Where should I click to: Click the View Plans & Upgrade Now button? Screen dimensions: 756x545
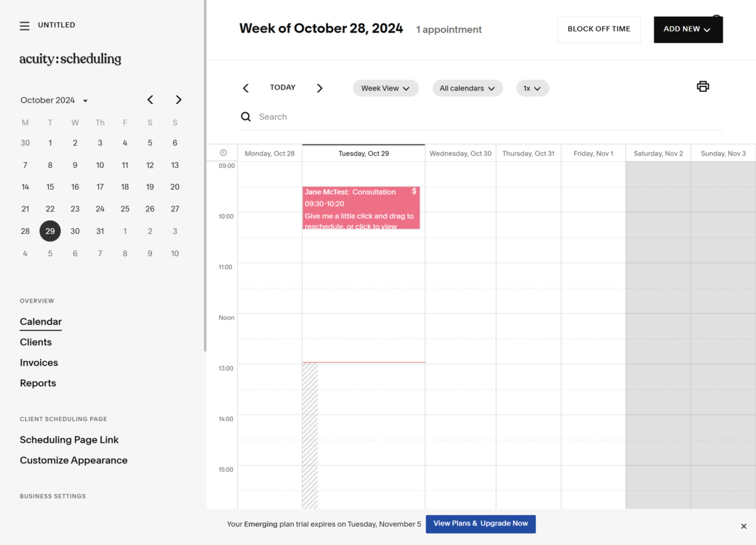click(x=480, y=523)
